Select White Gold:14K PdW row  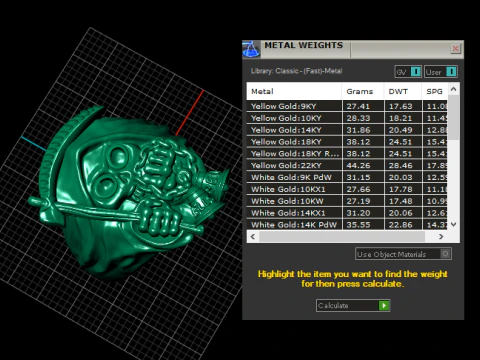click(x=347, y=225)
